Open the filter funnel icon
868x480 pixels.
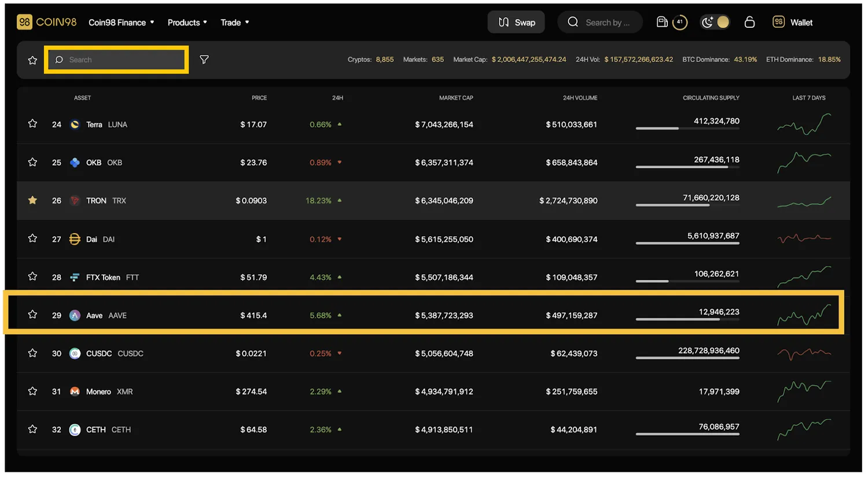point(204,60)
